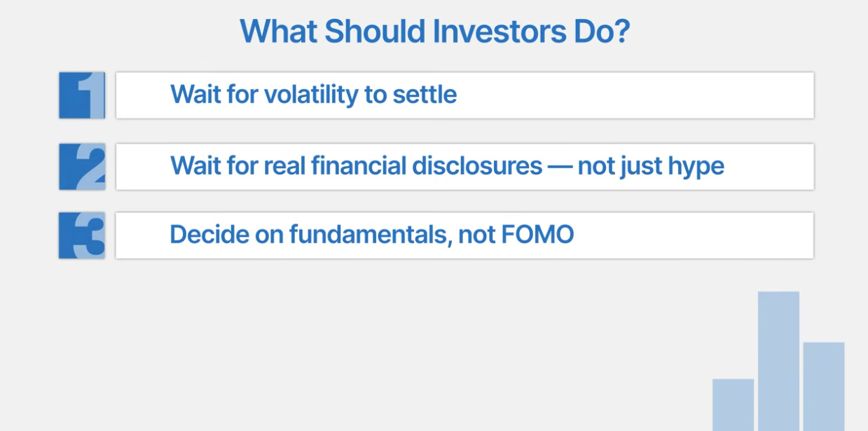Image resolution: width=868 pixels, height=431 pixels.
Task: Select the 'Wait for volatility to settle' box
Action: [x=464, y=95]
